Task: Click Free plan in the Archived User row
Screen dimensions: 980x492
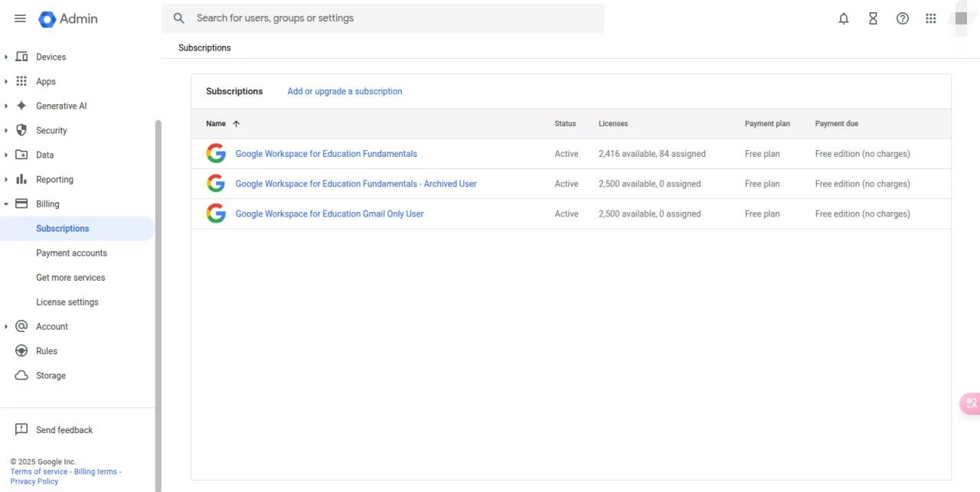Action: point(763,184)
